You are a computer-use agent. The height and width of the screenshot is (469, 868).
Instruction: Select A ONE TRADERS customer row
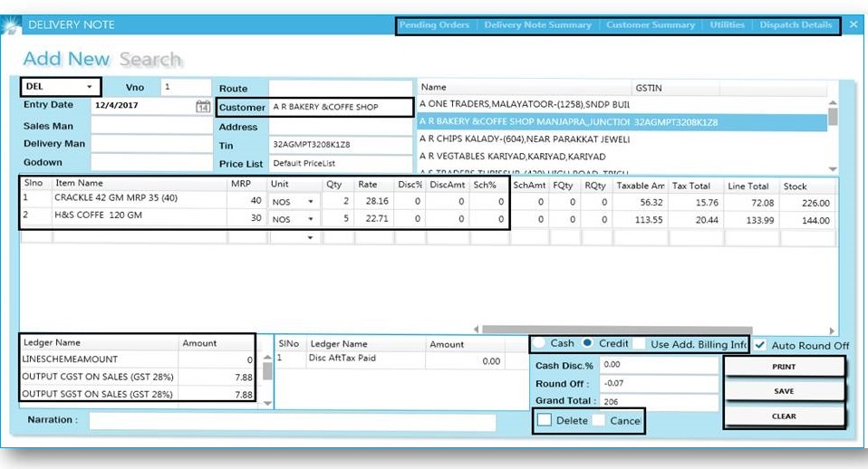(622, 104)
